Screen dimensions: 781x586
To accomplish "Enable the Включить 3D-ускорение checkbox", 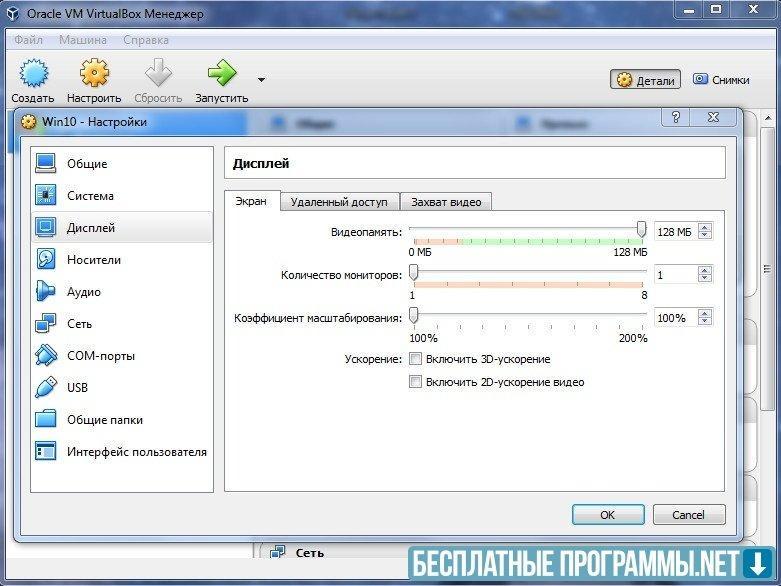I will coord(416,359).
